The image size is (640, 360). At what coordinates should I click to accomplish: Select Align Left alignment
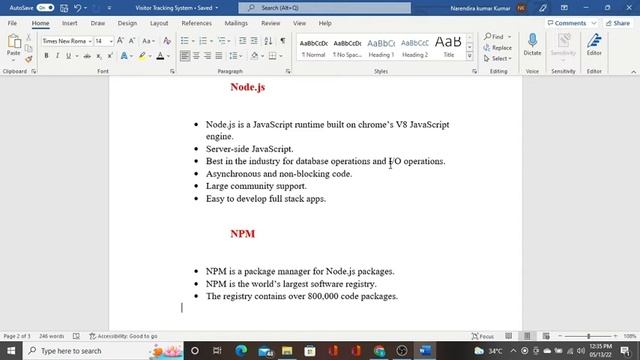click(185, 56)
